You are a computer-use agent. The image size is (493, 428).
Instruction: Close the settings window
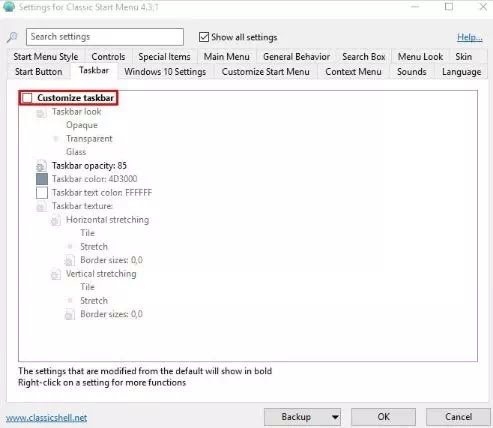483,7
